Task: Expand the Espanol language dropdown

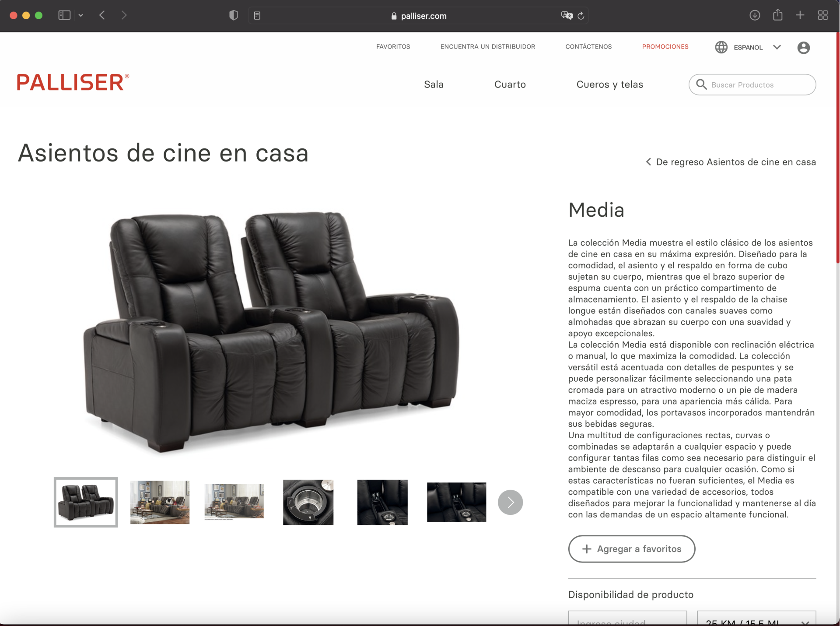Action: click(777, 47)
